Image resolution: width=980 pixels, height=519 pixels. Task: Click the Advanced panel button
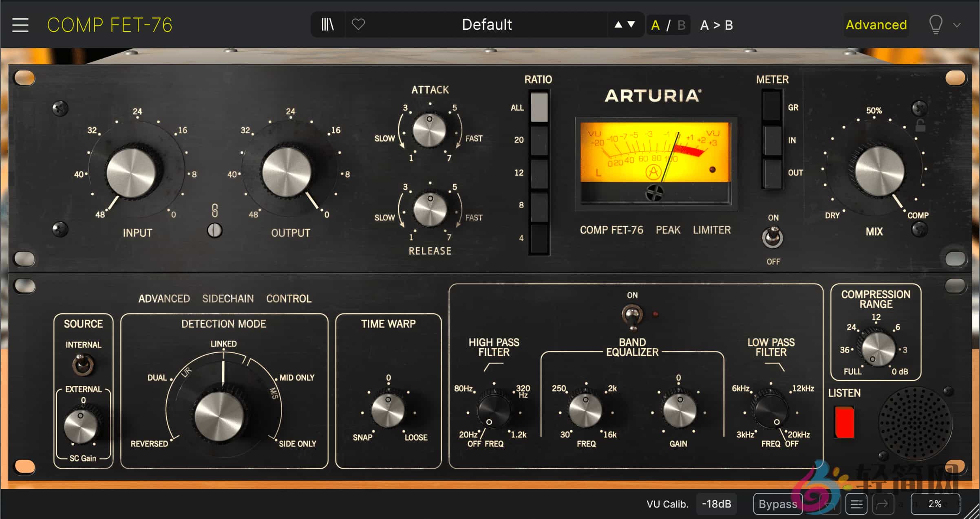point(876,25)
